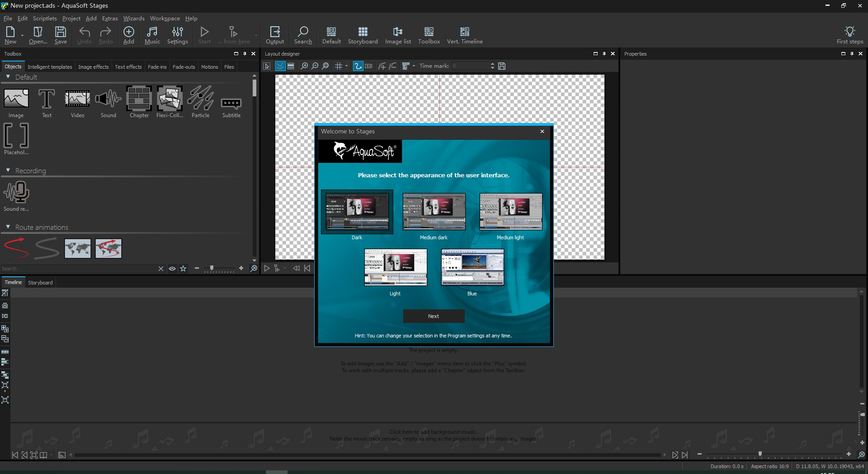The height and width of the screenshot is (474, 868).
Task: Toggle the eye visibility filter in Toolbox search
Action: tap(172, 269)
